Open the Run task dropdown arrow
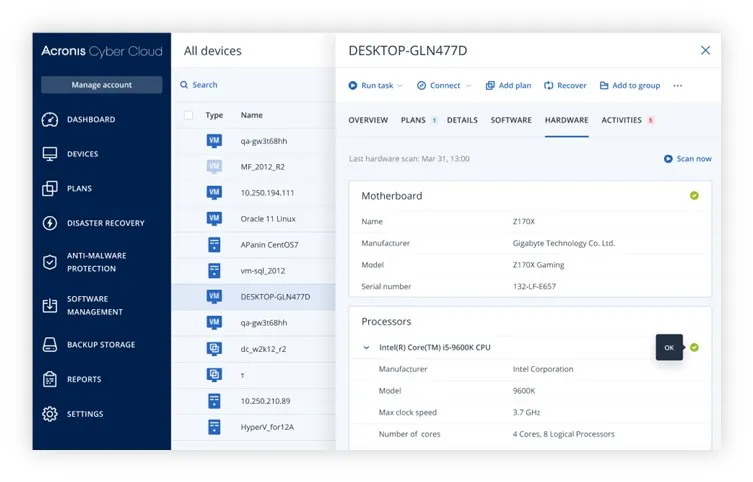The width and height of the screenshot is (753, 482). [400, 86]
